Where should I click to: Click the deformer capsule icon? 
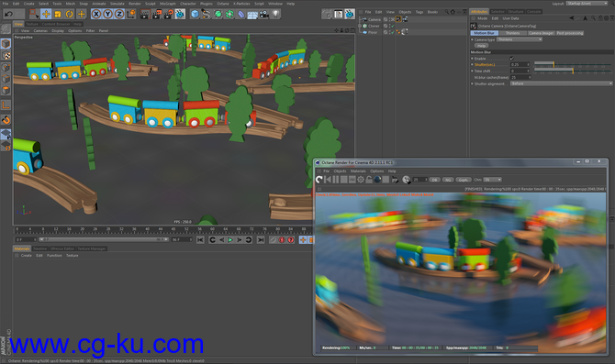click(x=241, y=15)
